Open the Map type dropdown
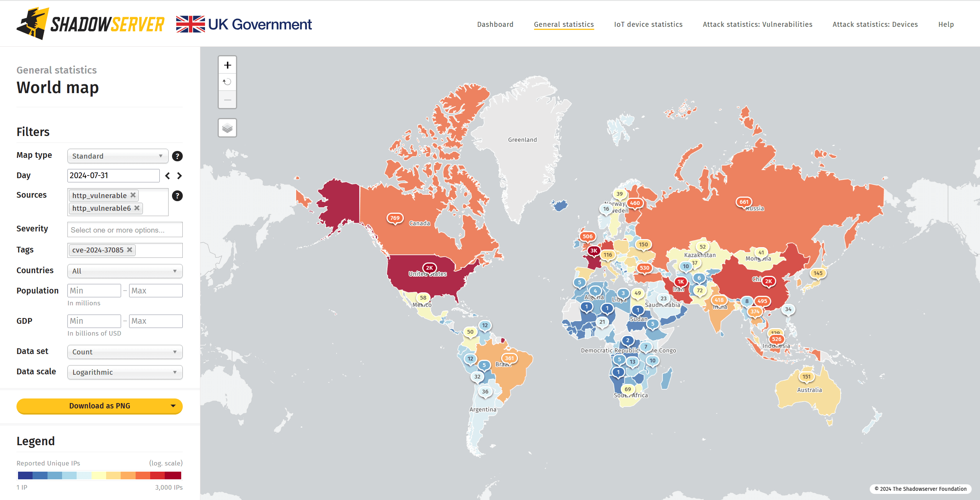Image resolution: width=980 pixels, height=500 pixels. point(118,156)
